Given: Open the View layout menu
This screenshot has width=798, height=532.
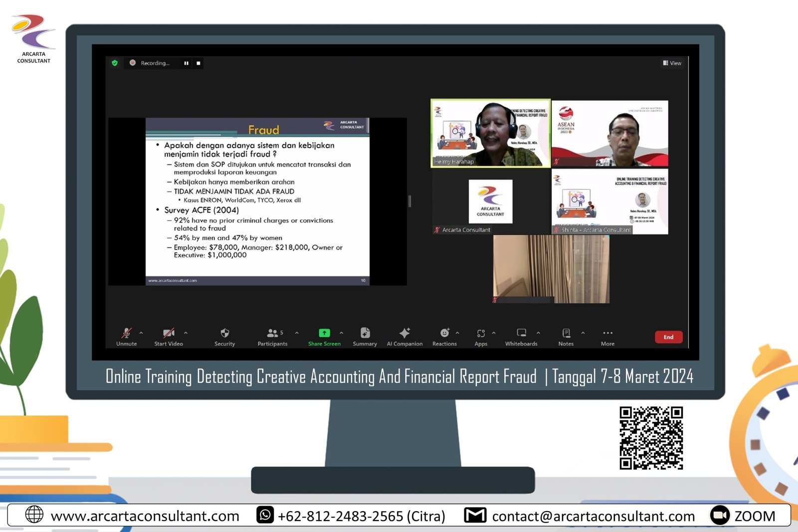Looking at the screenshot, I should pos(672,63).
